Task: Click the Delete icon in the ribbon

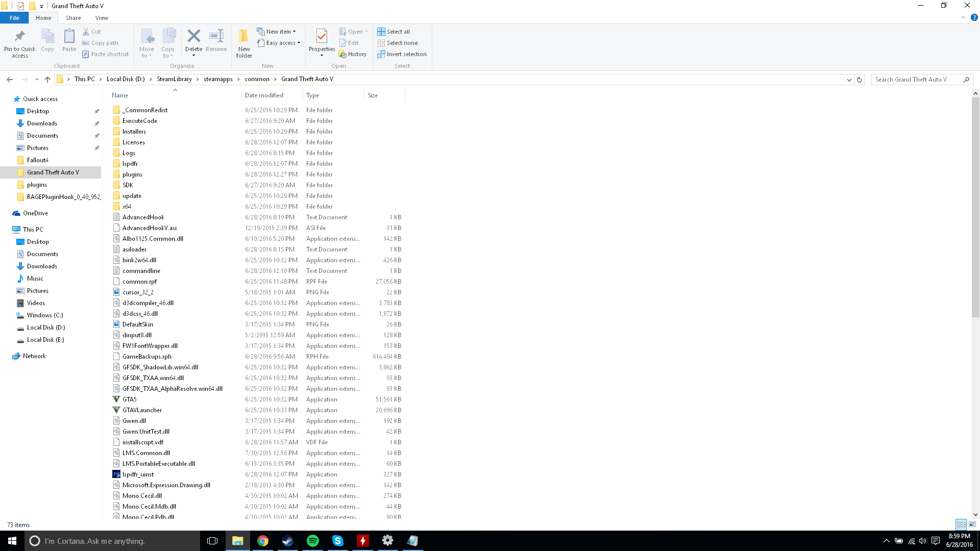Action: tap(193, 36)
